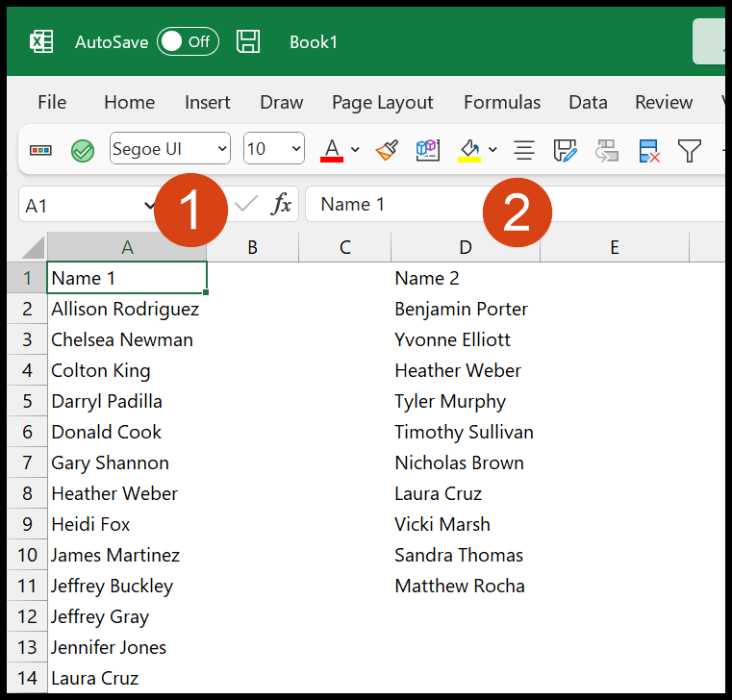Click the Insert Function fx icon
The image size is (732, 700).
click(281, 204)
